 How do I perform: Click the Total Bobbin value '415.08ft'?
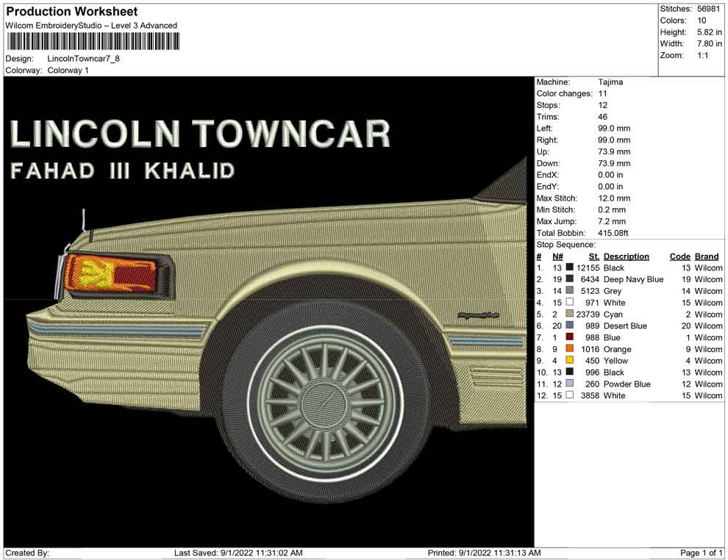click(613, 233)
